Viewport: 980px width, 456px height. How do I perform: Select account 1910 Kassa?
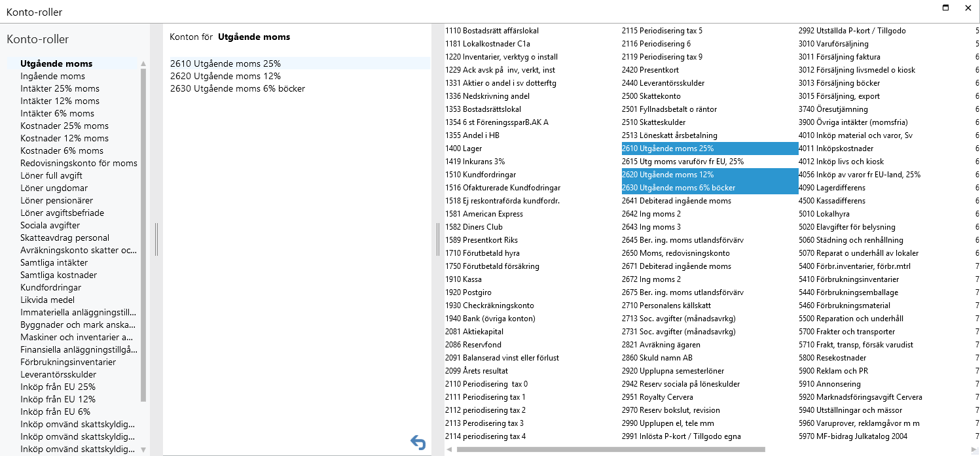click(463, 279)
